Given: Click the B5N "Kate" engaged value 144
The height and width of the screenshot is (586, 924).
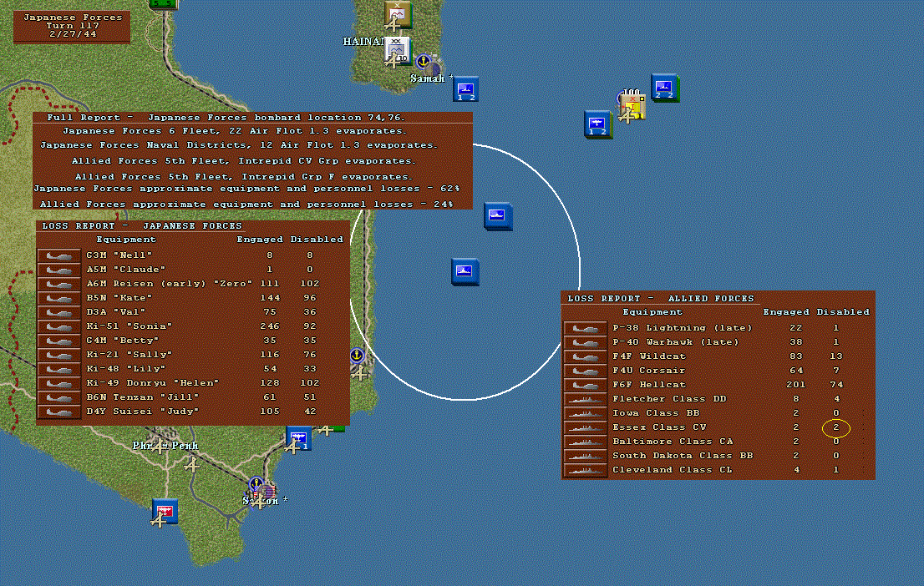Looking at the screenshot, I should [x=270, y=298].
